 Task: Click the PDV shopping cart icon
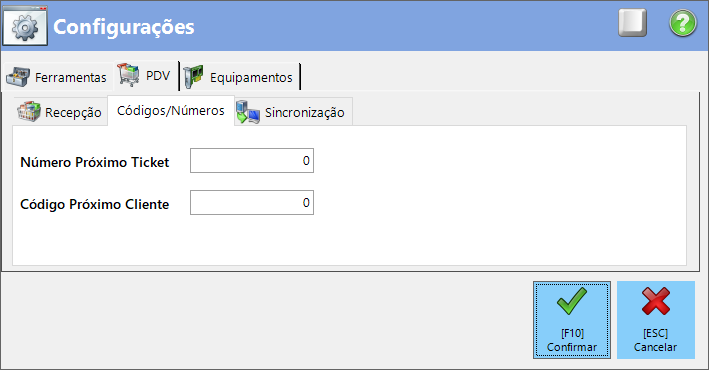click(x=128, y=75)
